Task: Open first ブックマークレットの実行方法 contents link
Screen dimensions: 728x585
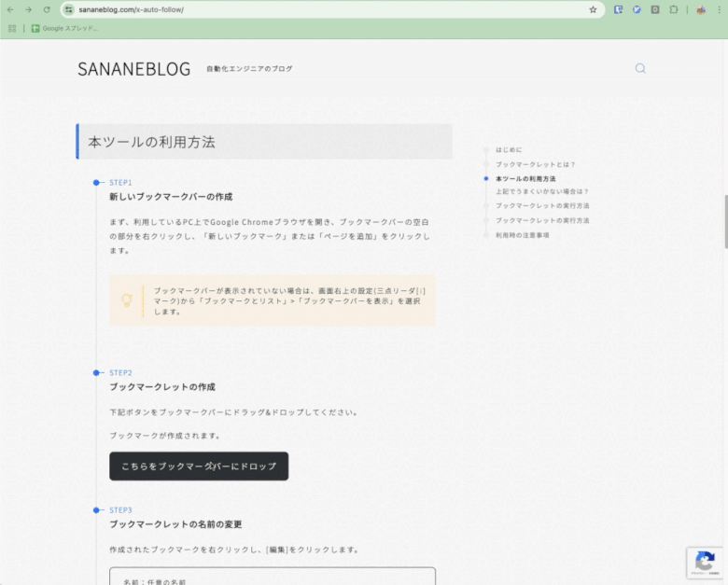Action: pyautogui.click(x=542, y=205)
